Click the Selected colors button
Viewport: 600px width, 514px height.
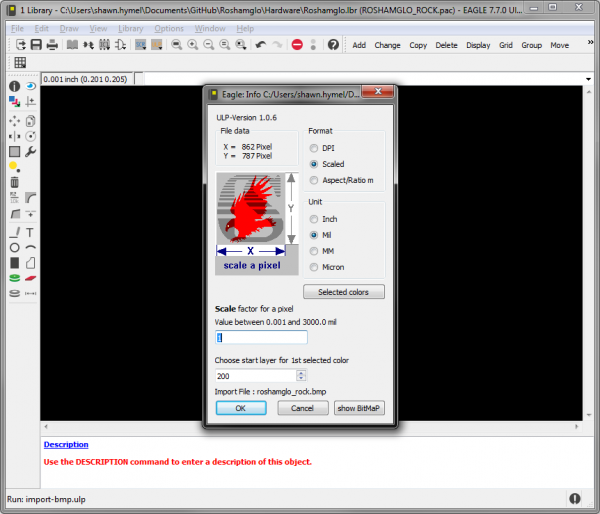344,292
